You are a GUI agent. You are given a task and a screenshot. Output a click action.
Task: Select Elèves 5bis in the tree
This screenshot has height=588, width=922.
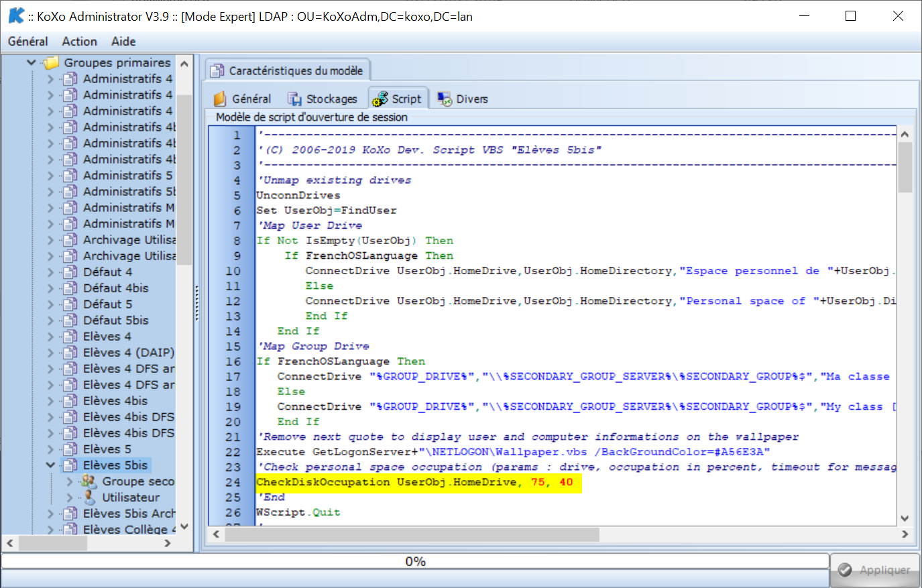tap(115, 465)
